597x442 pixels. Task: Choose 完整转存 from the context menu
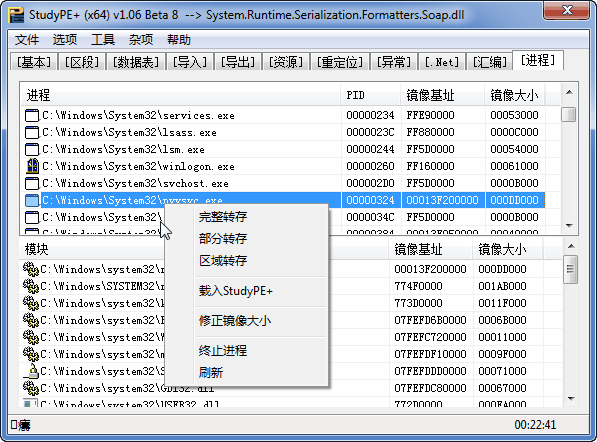[246, 217]
